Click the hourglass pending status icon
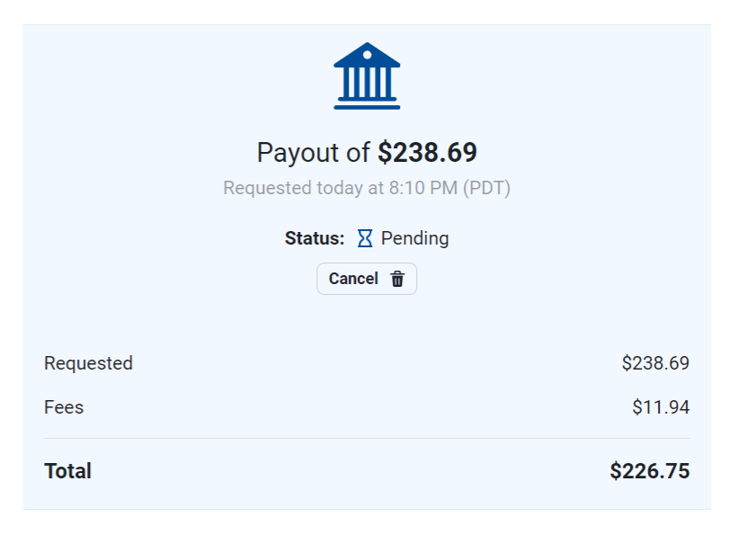Image resolution: width=756 pixels, height=535 pixels. point(365,238)
